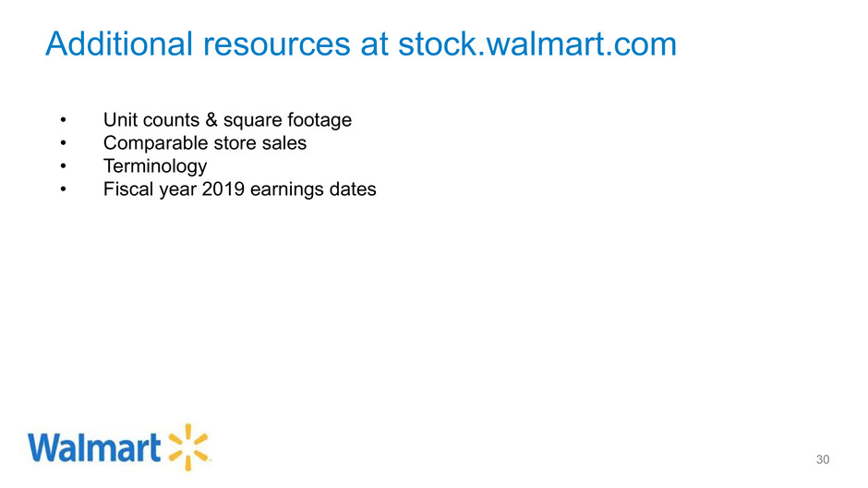Click "Fiscal year 2019 earnings dates" bullet
This screenshot has width=868, height=488.
[240, 189]
